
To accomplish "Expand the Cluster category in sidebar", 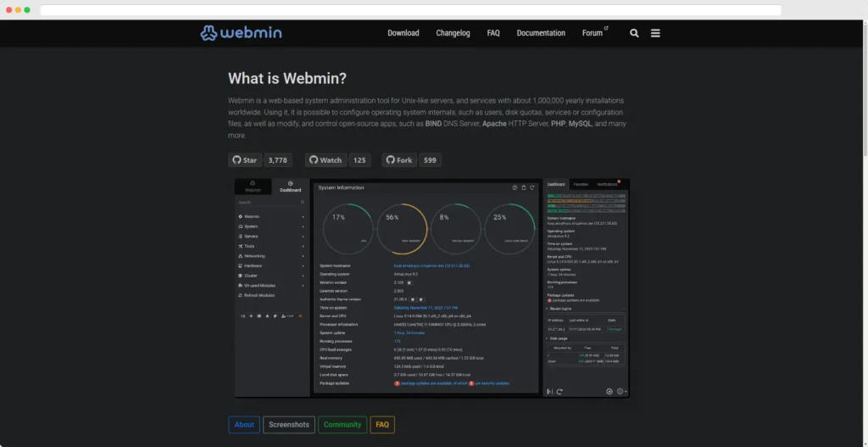I will 271,276.
